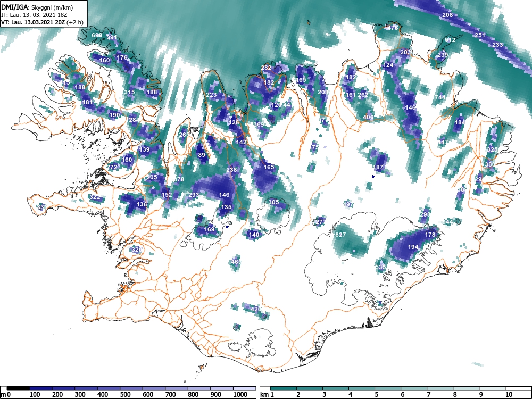Click the visibility value 190 on the map
532x399 pixels.
point(115,115)
